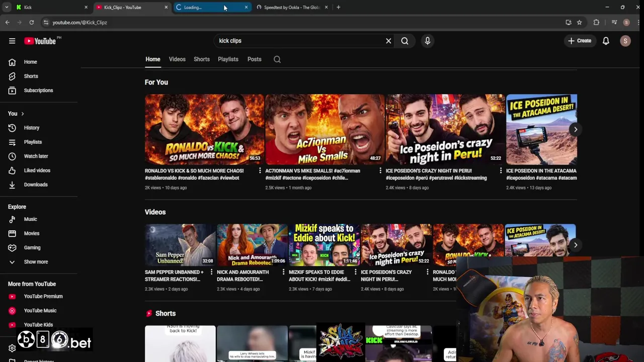
Task: Click the search input field
Action: click(x=299, y=41)
